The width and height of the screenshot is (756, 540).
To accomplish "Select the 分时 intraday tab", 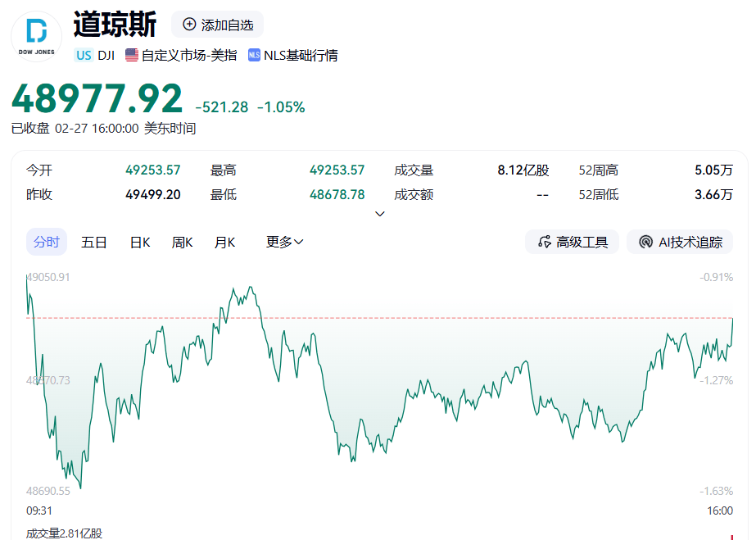I will coord(47,242).
